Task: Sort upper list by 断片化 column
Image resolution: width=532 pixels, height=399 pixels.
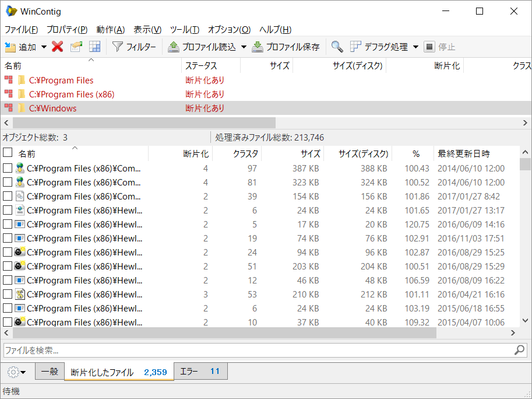Action: (x=425, y=65)
